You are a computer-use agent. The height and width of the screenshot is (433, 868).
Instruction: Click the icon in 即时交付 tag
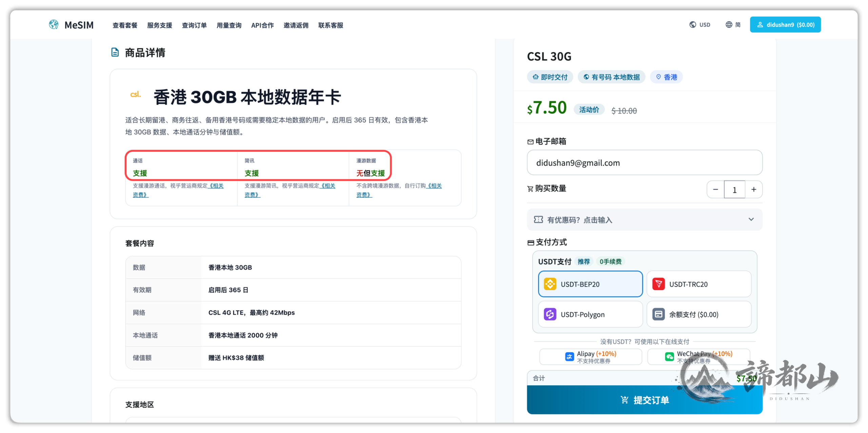535,77
